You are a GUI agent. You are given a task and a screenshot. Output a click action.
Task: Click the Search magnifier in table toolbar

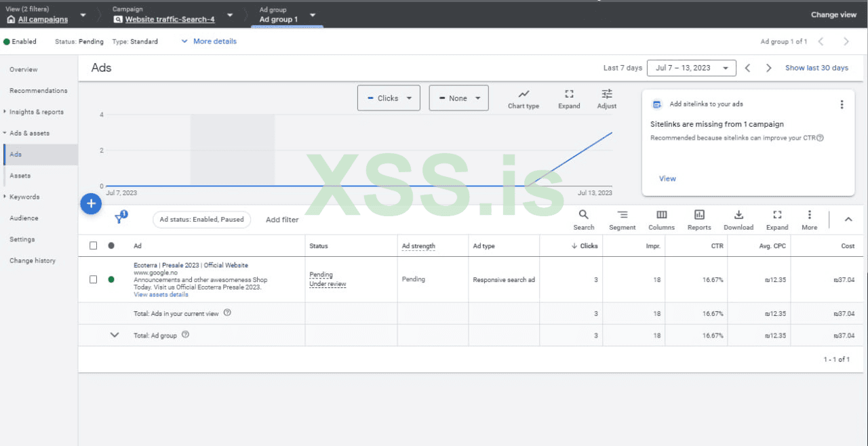[583, 220]
